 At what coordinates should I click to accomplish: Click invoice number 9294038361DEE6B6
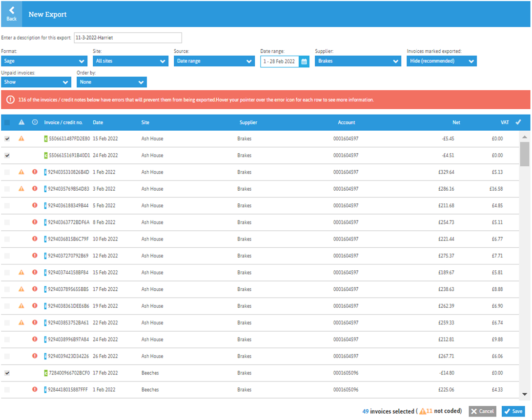[68, 306]
